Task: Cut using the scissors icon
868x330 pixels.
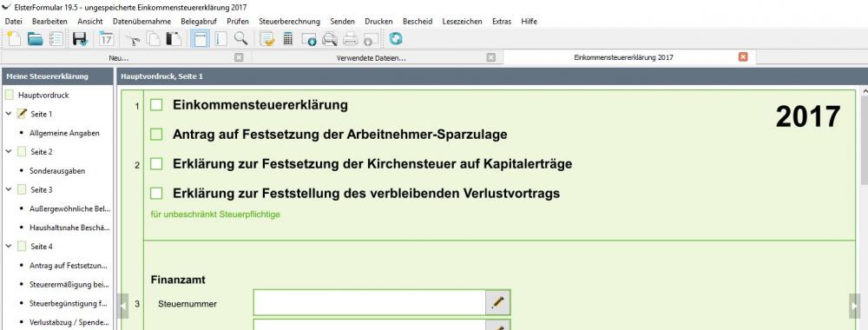Action: 133,39
